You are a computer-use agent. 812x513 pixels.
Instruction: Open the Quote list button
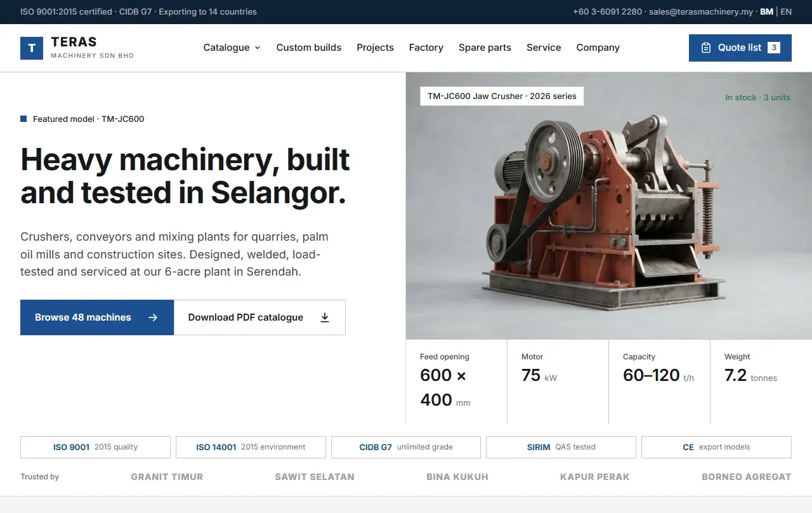coord(740,48)
